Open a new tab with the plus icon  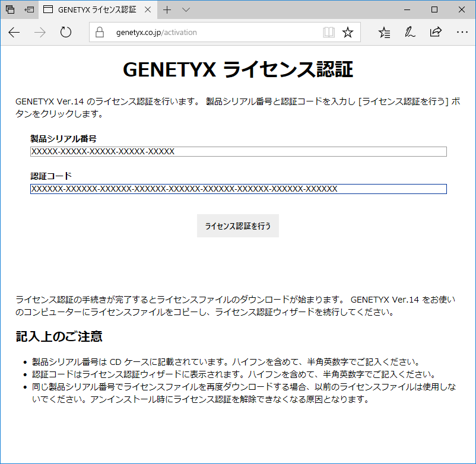pos(167,9)
